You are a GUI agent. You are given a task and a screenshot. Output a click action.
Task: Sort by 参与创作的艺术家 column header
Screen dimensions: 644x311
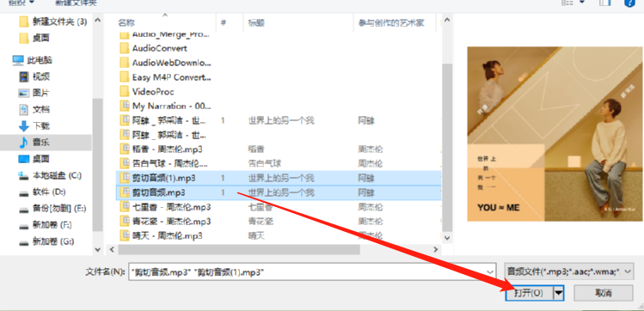[x=391, y=23]
